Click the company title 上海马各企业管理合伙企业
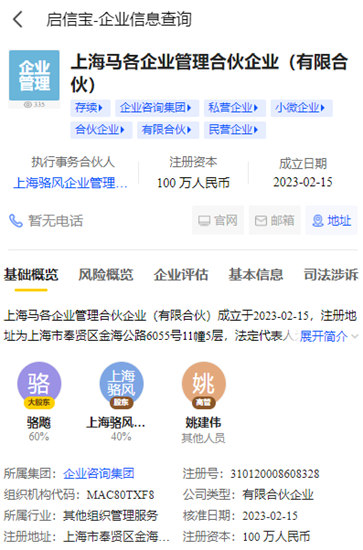Image resolution: width=363 pixels, height=550 pixels. (x=209, y=73)
